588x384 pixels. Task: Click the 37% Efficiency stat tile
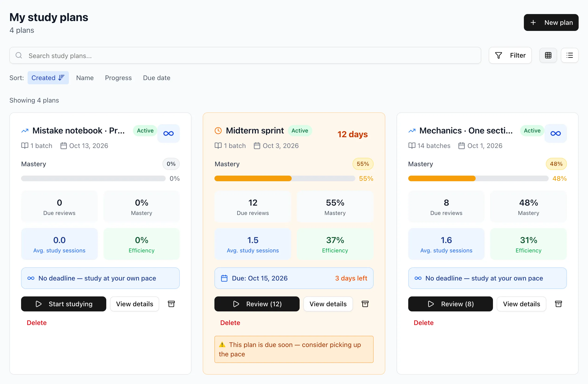[335, 244]
